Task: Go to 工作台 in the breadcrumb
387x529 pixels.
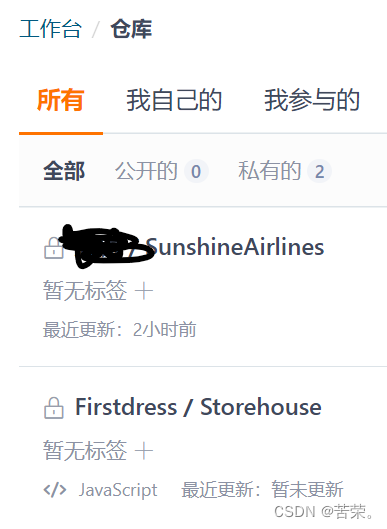Action: (x=50, y=29)
